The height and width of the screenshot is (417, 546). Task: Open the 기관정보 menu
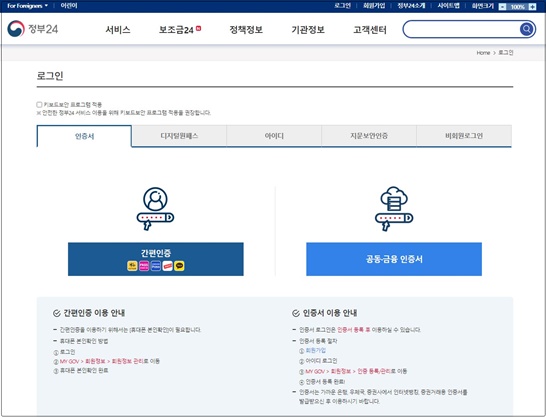click(308, 30)
